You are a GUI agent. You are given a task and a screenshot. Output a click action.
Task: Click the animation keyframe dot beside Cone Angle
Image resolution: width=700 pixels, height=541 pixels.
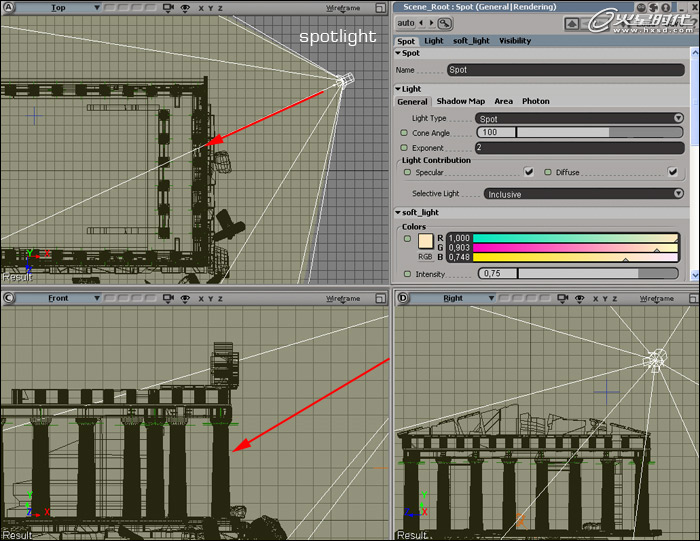point(404,133)
